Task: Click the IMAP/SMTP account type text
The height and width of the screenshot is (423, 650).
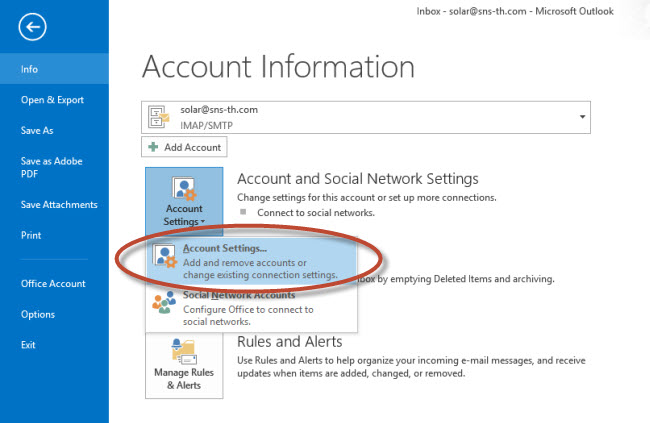Action: [x=206, y=125]
